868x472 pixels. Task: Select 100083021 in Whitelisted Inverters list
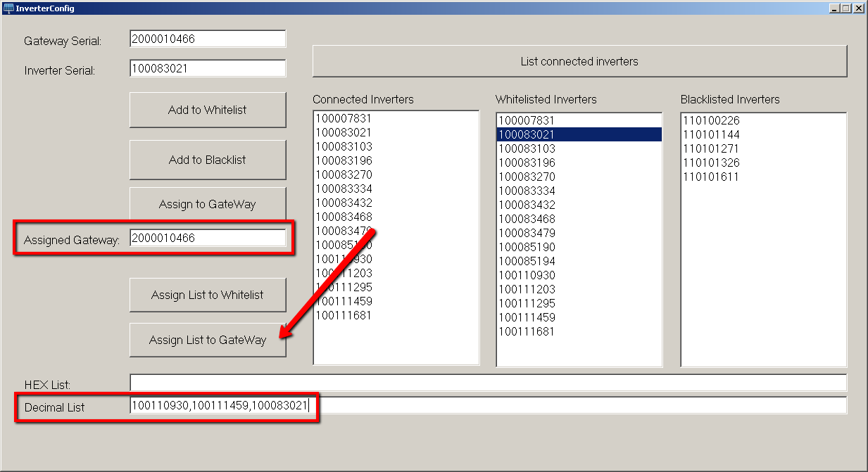point(579,134)
